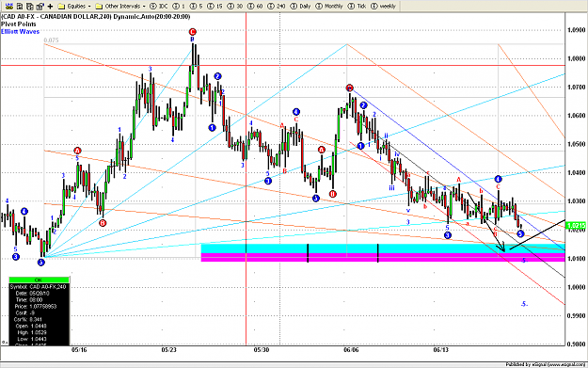Click the Time 08:00 row in data window
The height and width of the screenshot is (368, 588).
click(x=39, y=299)
